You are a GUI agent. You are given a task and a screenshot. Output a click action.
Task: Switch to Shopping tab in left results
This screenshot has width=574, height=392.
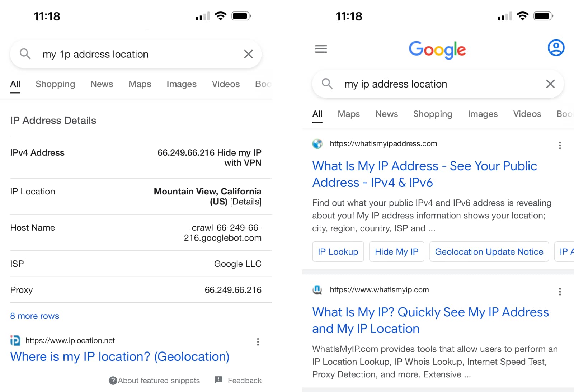(55, 84)
